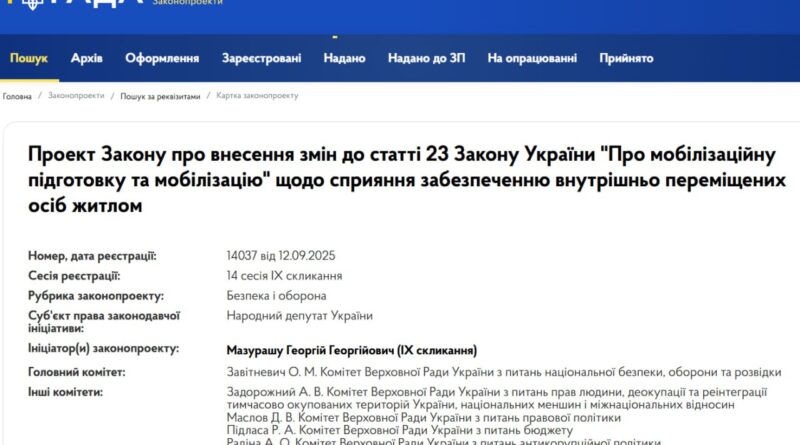The width and height of the screenshot is (800, 445).
Task: Click the Народний депутат України value
Action: point(299,315)
